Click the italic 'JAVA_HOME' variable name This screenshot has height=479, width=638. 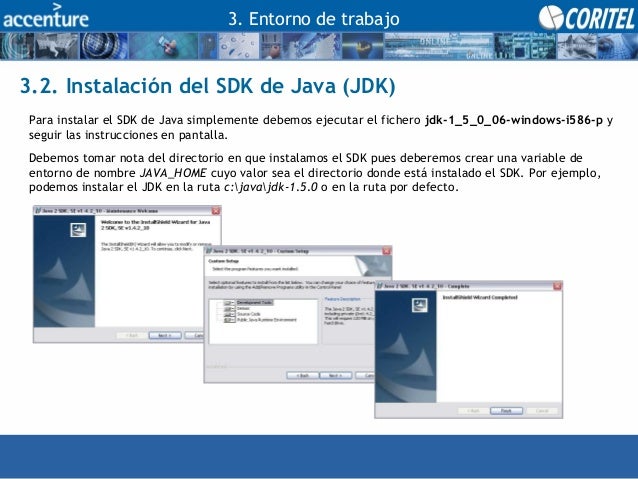[x=173, y=173]
